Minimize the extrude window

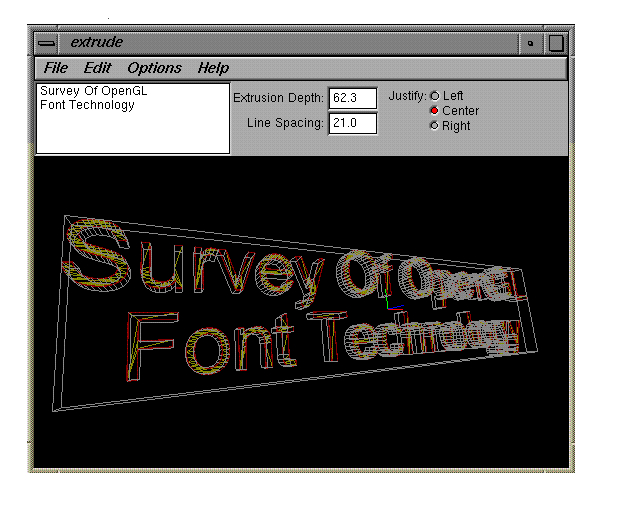tap(530, 43)
